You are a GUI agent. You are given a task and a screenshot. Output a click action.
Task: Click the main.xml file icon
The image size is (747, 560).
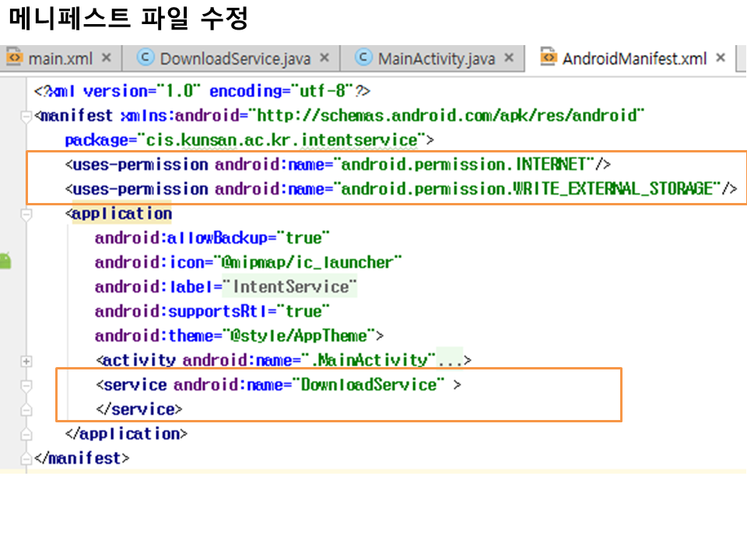click(14, 58)
